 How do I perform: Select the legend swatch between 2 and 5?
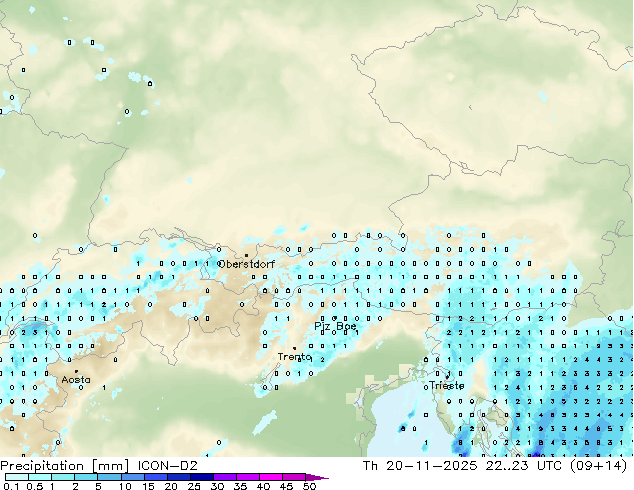point(86,477)
